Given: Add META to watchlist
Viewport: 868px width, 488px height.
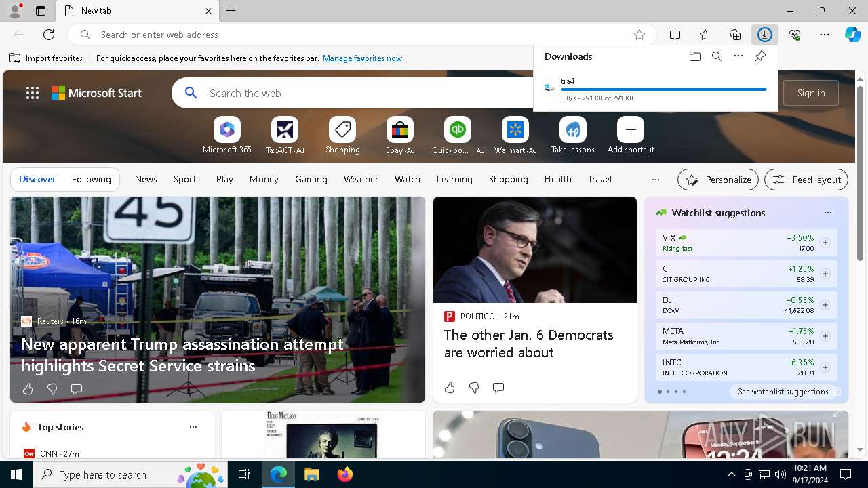Looking at the screenshot, I should tap(825, 336).
